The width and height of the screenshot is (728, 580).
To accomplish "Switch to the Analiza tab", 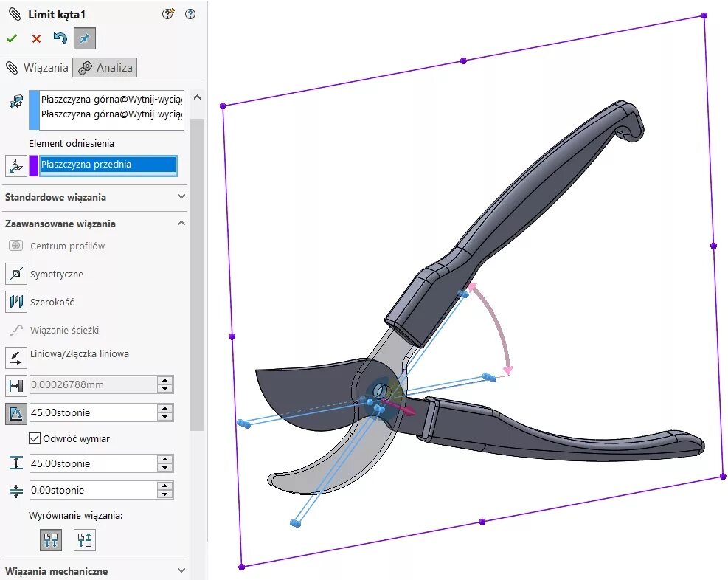I will click(x=105, y=68).
